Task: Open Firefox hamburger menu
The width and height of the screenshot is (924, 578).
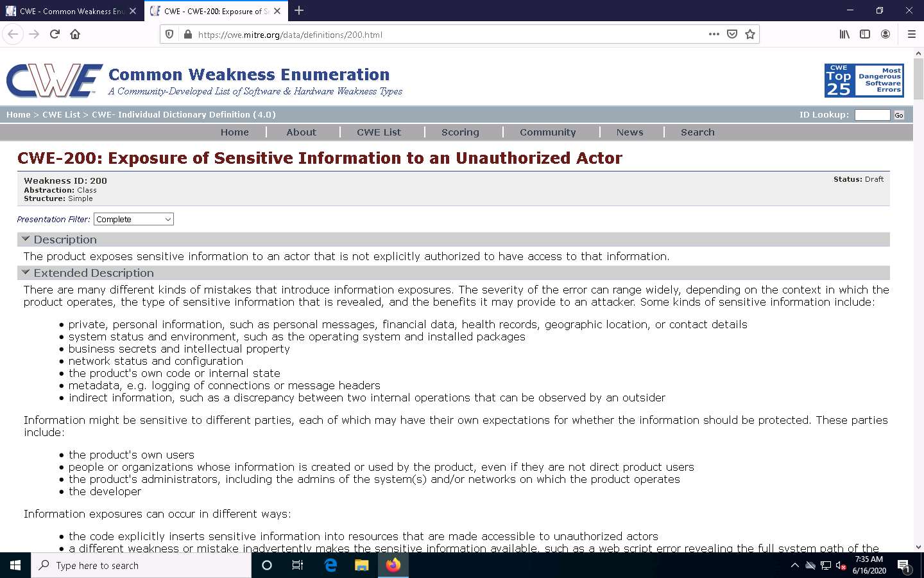Action: click(911, 34)
